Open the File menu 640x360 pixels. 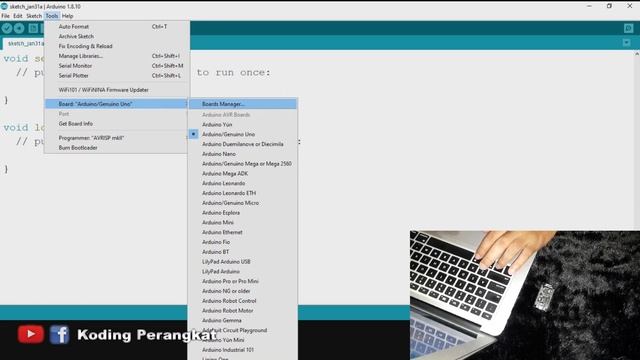pyautogui.click(x=5, y=16)
